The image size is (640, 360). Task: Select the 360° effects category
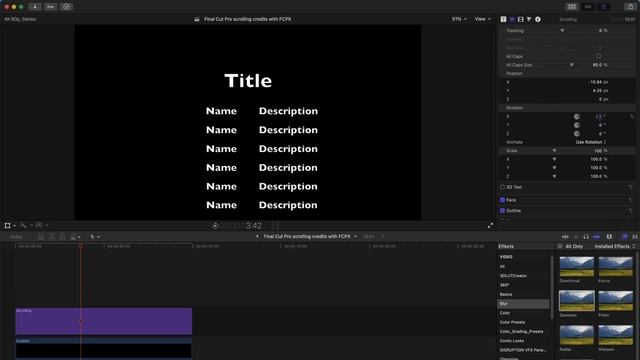click(x=504, y=285)
